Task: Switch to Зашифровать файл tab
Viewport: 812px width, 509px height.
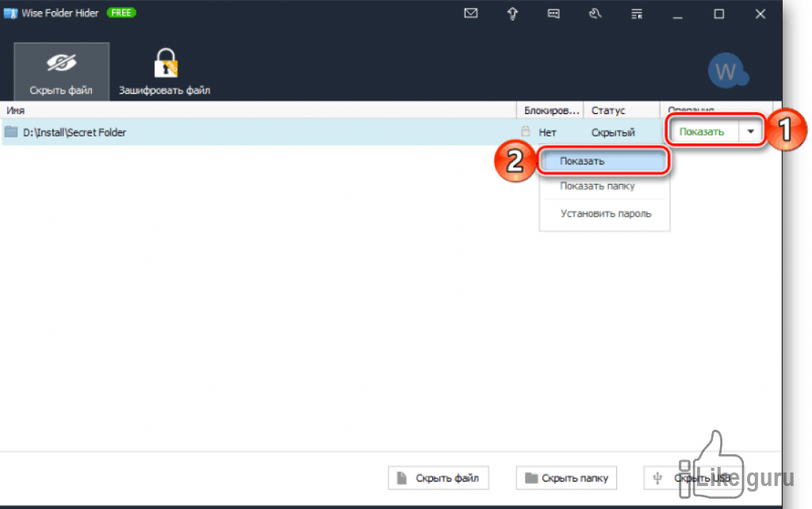Action: [165, 71]
